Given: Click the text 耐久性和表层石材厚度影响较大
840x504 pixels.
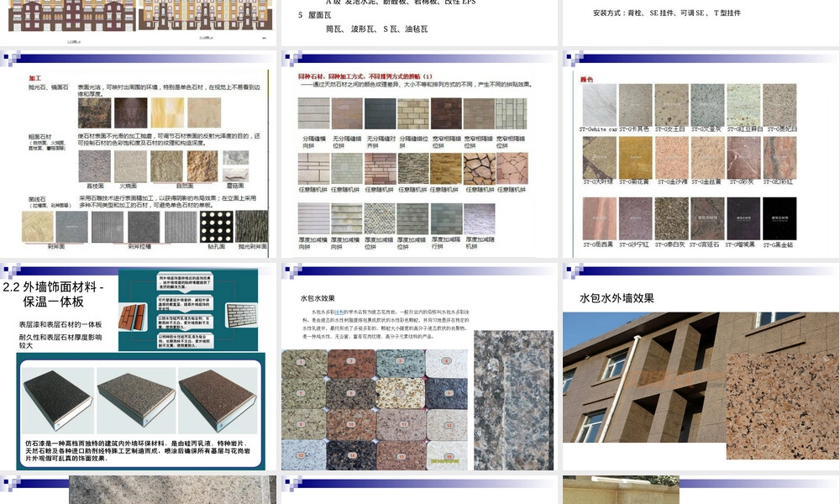Looking at the screenshot, I should pos(60,341).
